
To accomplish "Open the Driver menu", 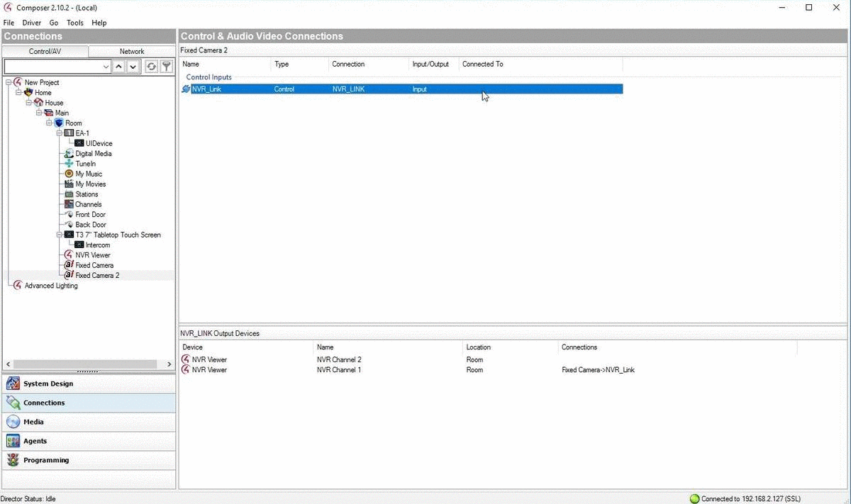I will [x=31, y=23].
